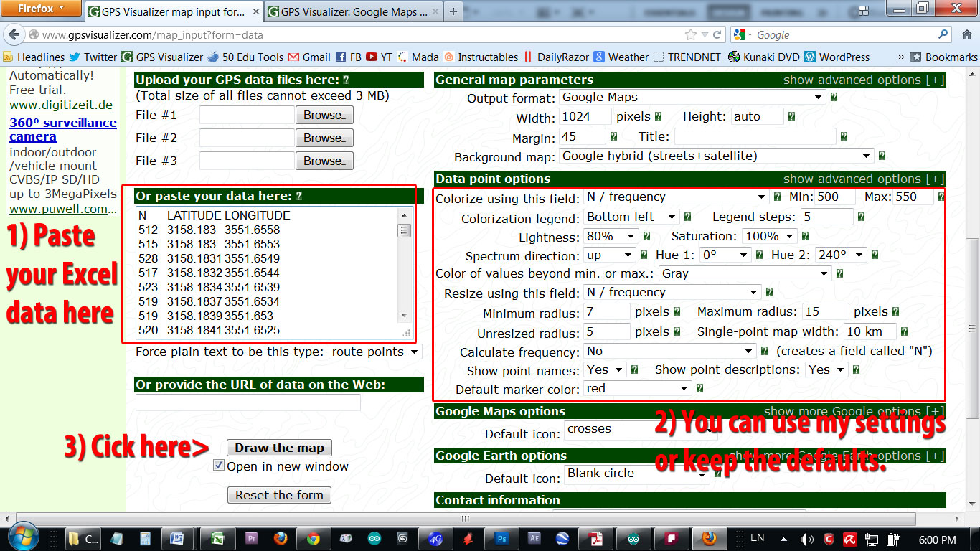Open the Firefox home page
This screenshot has height=551, width=980.
[966, 34]
